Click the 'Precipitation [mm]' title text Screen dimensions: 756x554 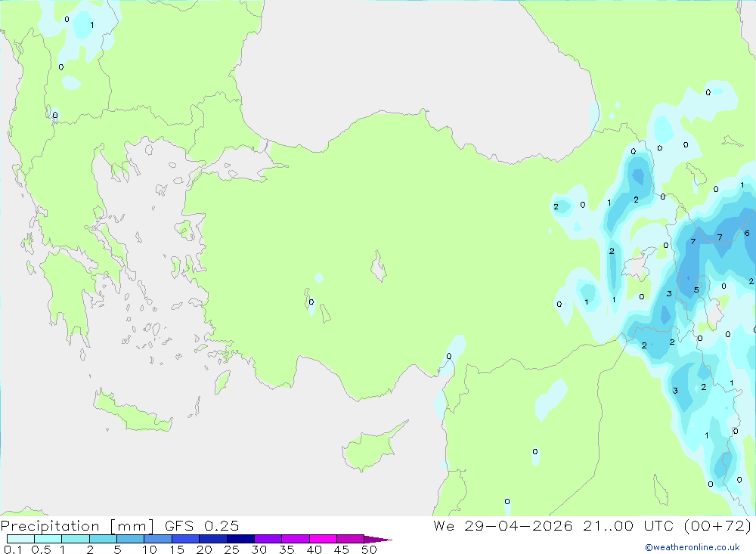pos(77,526)
